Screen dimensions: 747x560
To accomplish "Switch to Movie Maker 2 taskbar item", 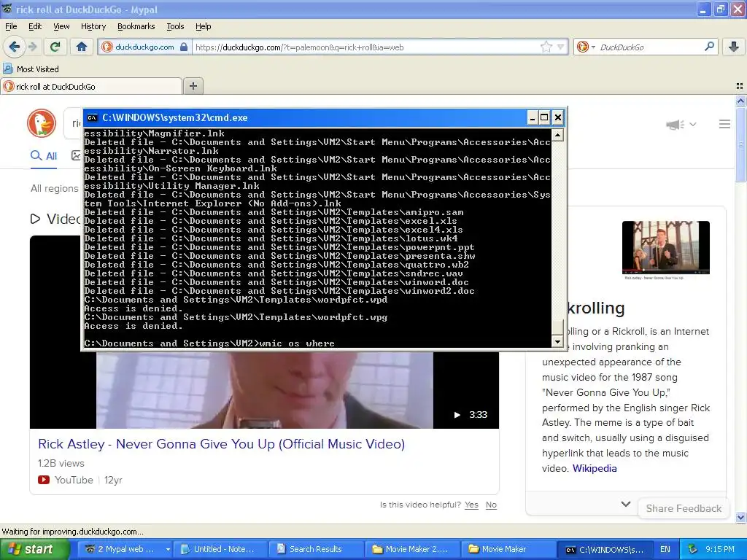I will pos(413,549).
